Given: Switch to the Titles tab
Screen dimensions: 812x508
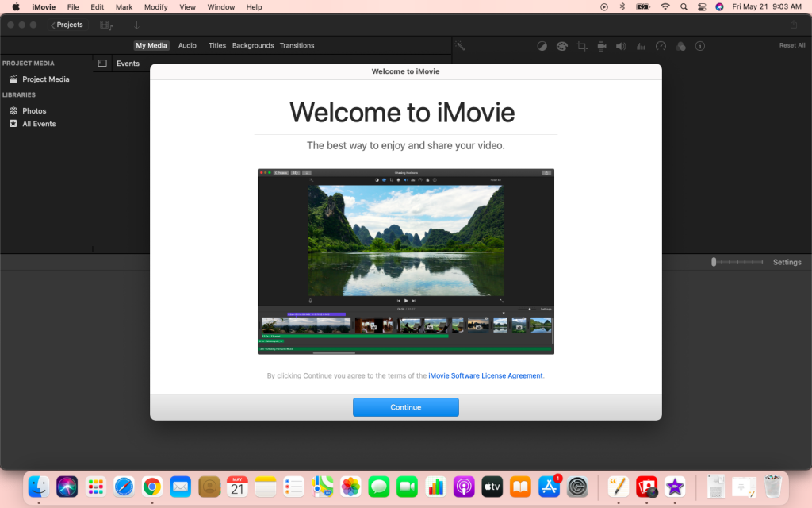Looking at the screenshot, I should tap(217, 45).
